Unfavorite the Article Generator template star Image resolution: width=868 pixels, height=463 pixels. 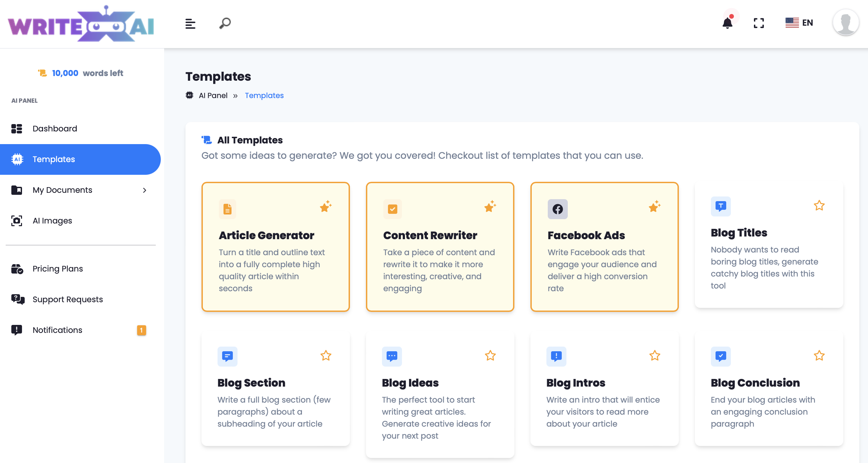(326, 206)
